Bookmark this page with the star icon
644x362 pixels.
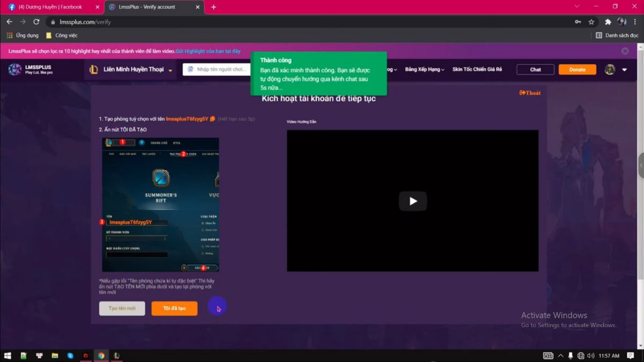tap(591, 22)
